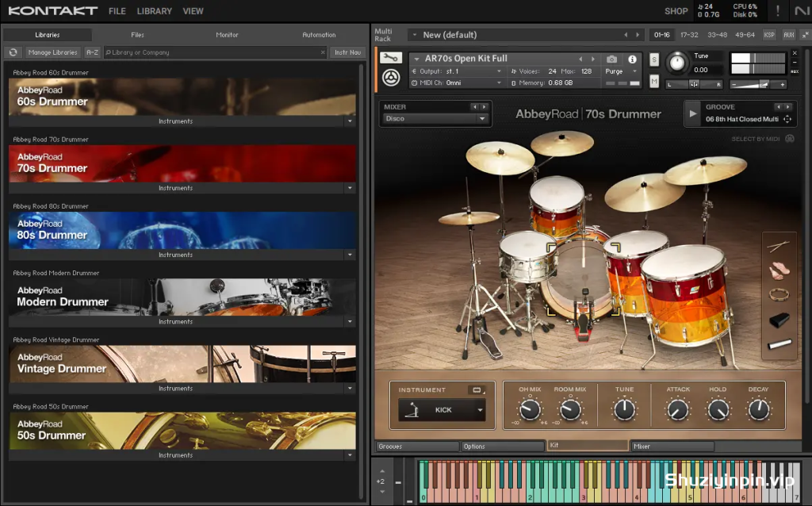
Task: Click the warning exclamation icon in top bar
Action: coord(777,10)
